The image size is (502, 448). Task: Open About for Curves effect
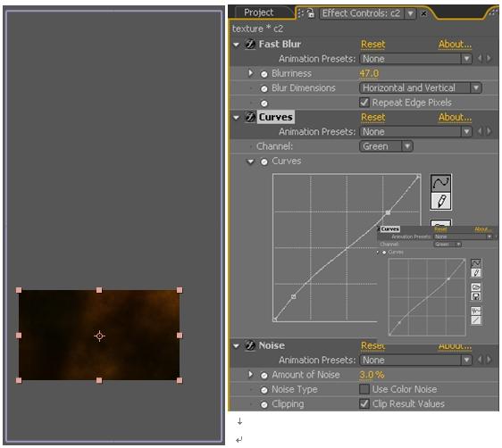(x=455, y=117)
